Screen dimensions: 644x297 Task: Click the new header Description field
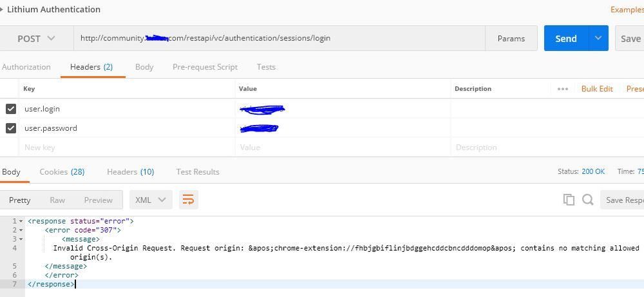pyautogui.click(x=547, y=147)
